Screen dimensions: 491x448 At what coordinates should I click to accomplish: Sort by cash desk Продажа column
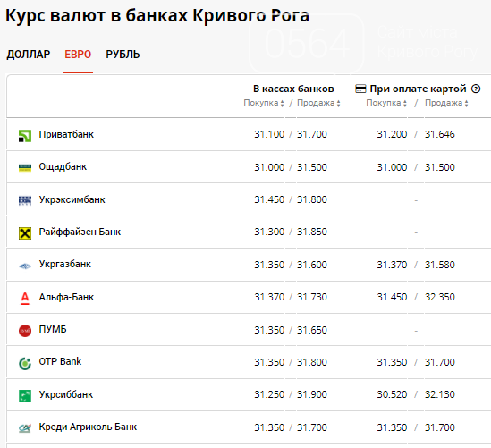318,103
